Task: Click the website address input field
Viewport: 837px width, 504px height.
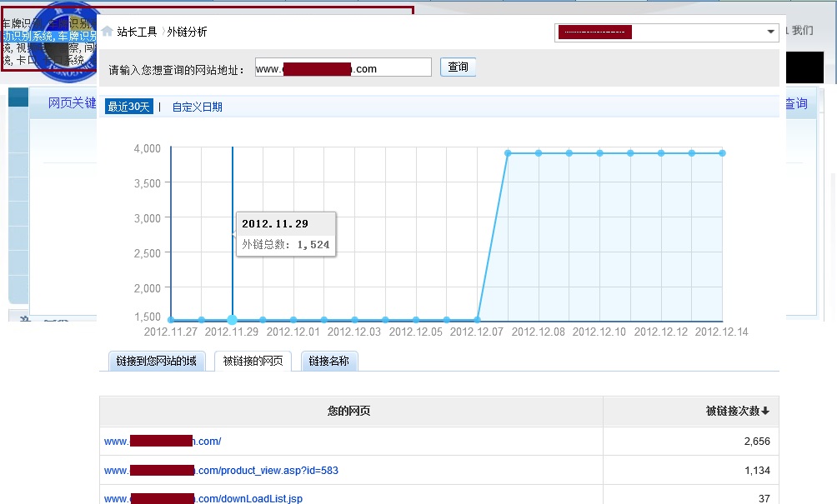Action: coord(343,68)
